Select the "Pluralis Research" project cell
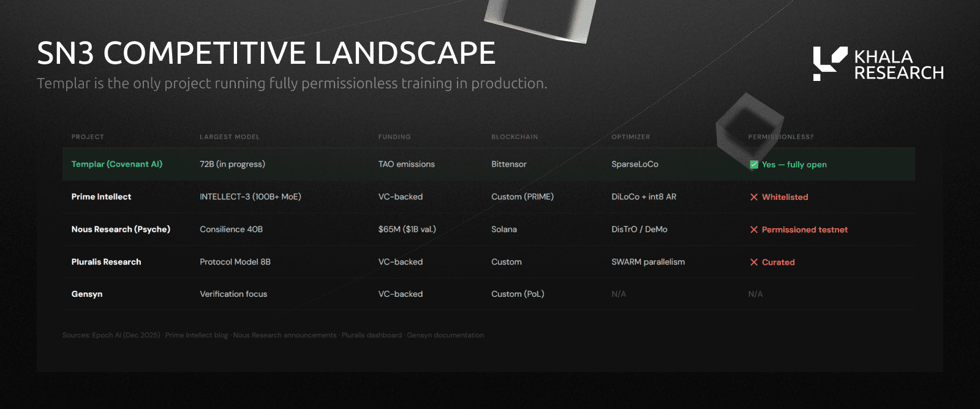Viewport: 980px width, 409px height. pyautogui.click(x=106, y=261)
